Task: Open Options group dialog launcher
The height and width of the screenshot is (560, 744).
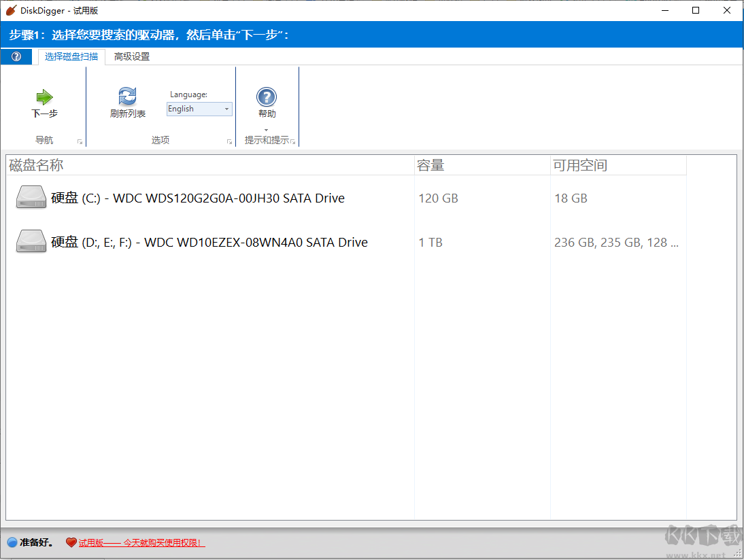Action: tap(230, 142)
